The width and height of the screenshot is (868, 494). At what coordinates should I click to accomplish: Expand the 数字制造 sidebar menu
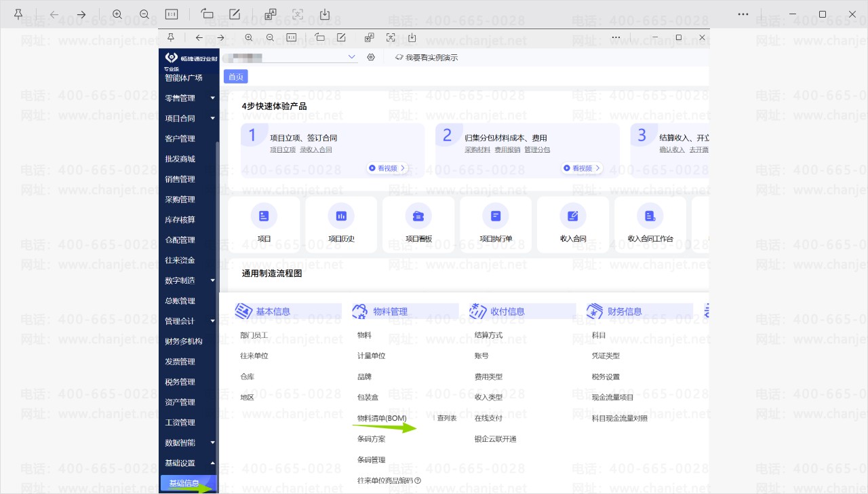(x=212, y=280)
